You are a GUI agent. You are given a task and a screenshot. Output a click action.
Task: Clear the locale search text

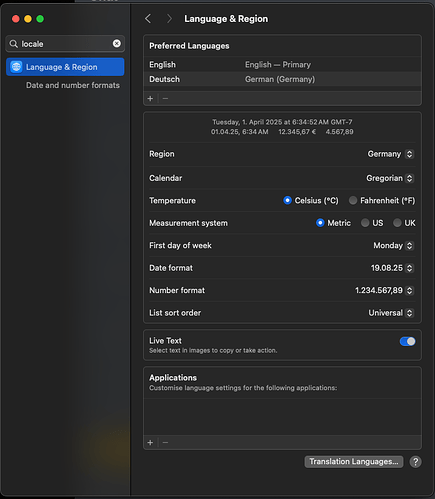tap(117, 43)
